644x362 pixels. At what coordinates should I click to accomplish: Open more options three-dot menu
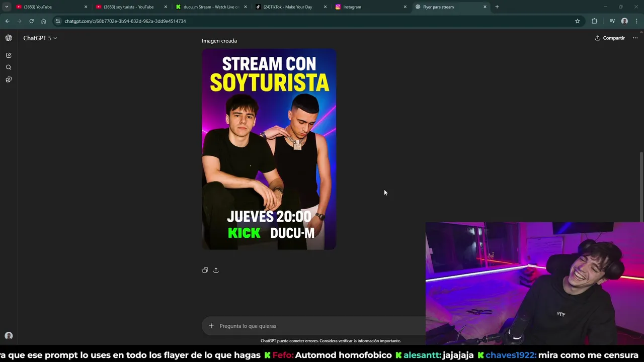coord(635,38)
